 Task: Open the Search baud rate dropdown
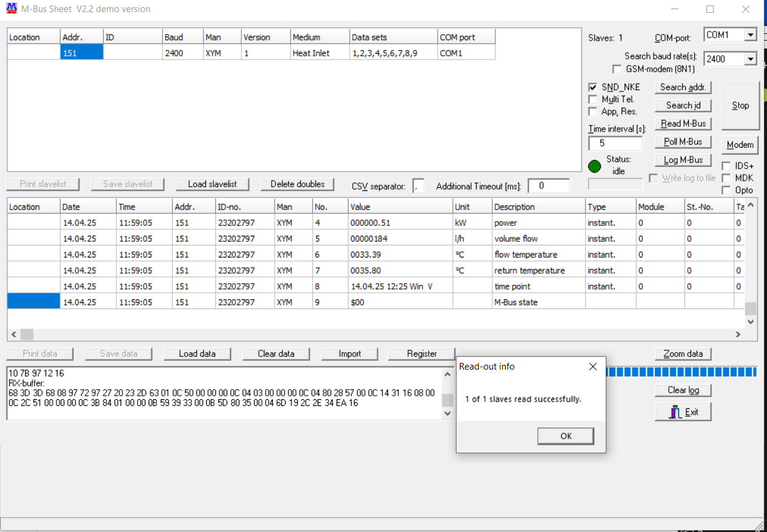tap(751, 59)
